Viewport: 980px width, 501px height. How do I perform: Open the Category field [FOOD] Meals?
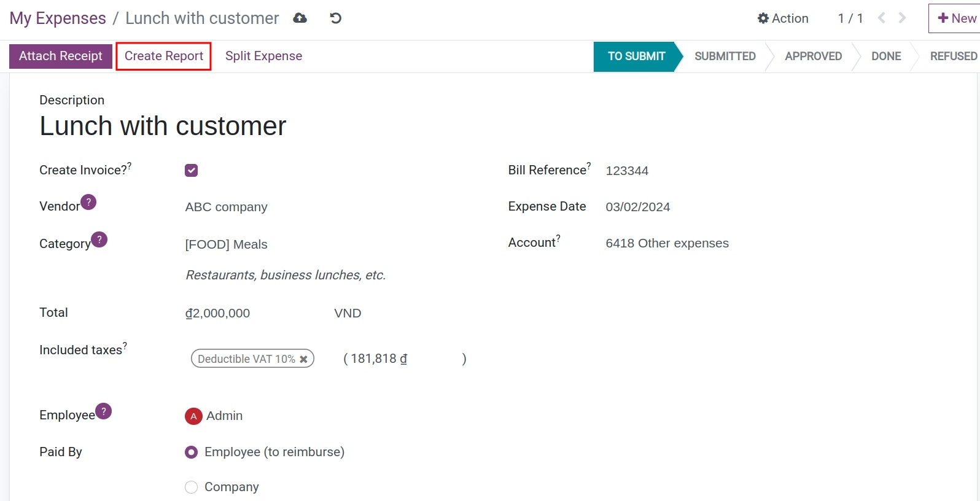click(x=226, y=244)
